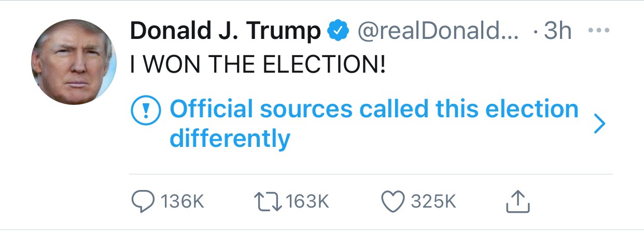Toggle the heart like icon
The image size is (644, 232).
tap(393, 201)
